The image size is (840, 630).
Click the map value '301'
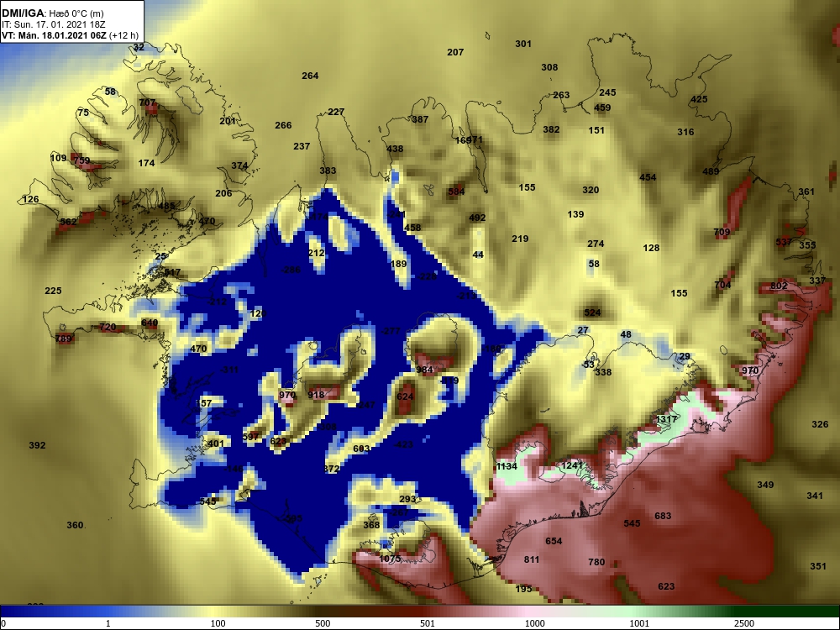523,44
